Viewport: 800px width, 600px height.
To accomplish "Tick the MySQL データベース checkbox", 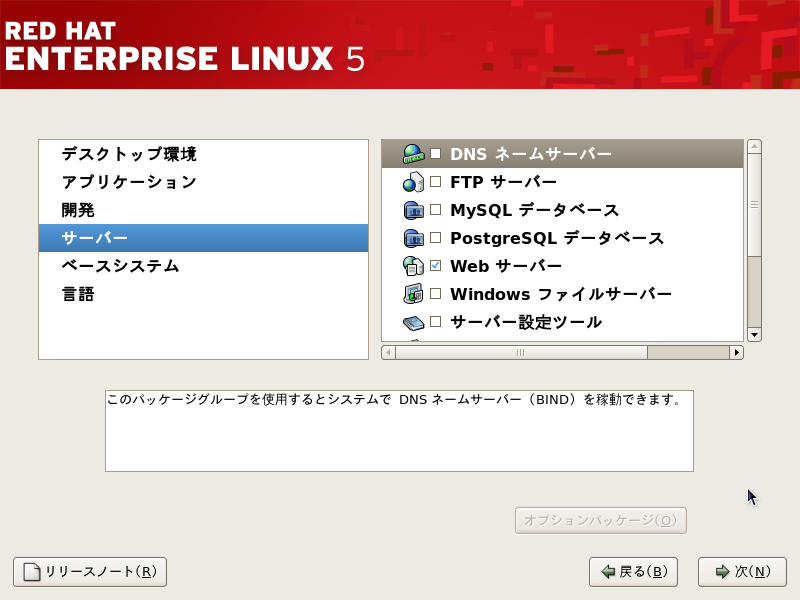I will point(435,210).
